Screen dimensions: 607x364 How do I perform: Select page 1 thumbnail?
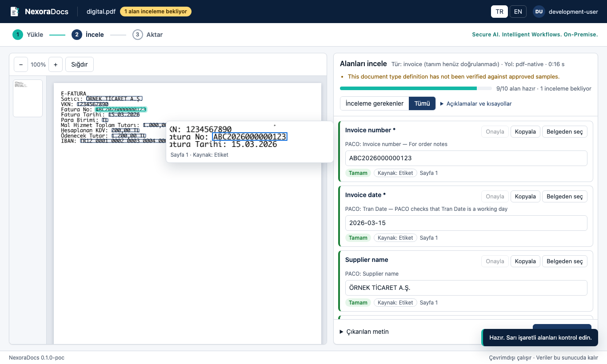pyautogui.click(x=28, y=98)
